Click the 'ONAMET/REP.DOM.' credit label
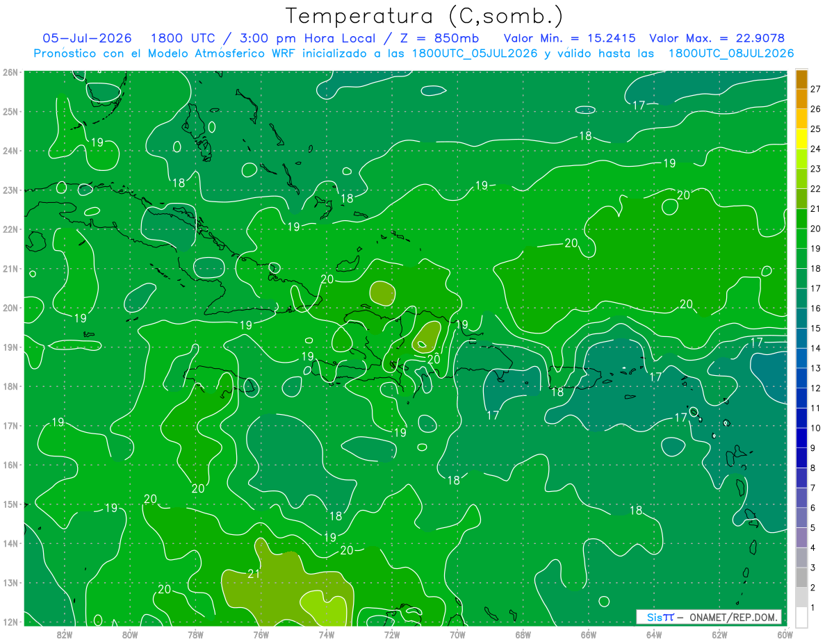Viewport: 834px width, 644px height. 733,617
